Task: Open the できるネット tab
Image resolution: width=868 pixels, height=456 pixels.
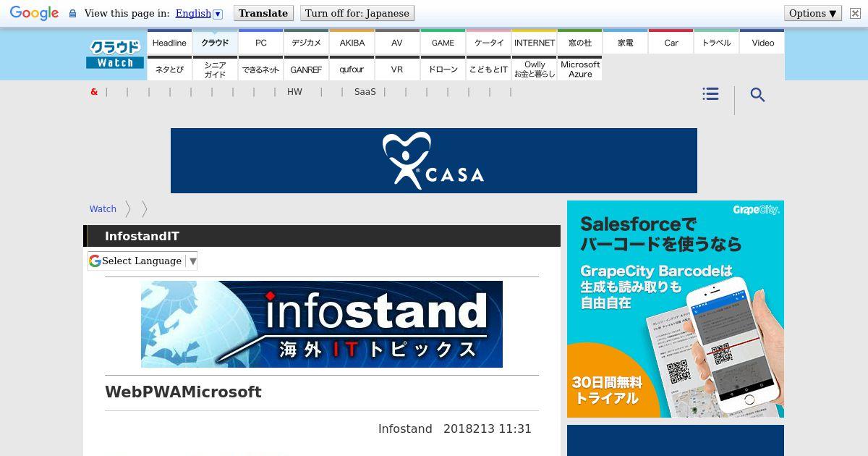Action: point(261,69)
